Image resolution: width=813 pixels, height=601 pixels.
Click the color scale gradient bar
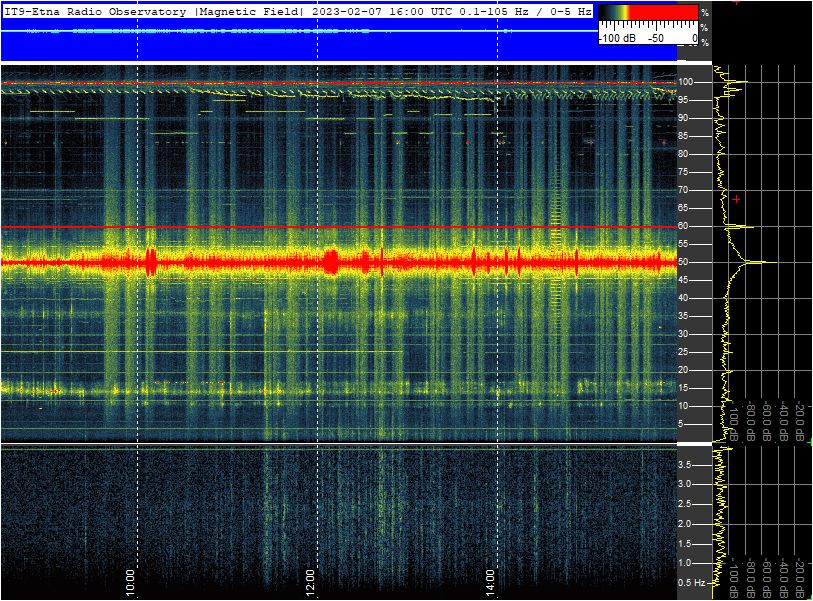click(x=647, y=13)
